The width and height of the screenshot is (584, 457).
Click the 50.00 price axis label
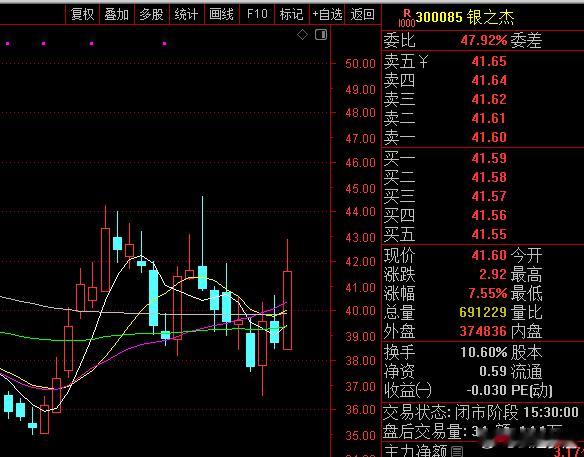[360, 64]
